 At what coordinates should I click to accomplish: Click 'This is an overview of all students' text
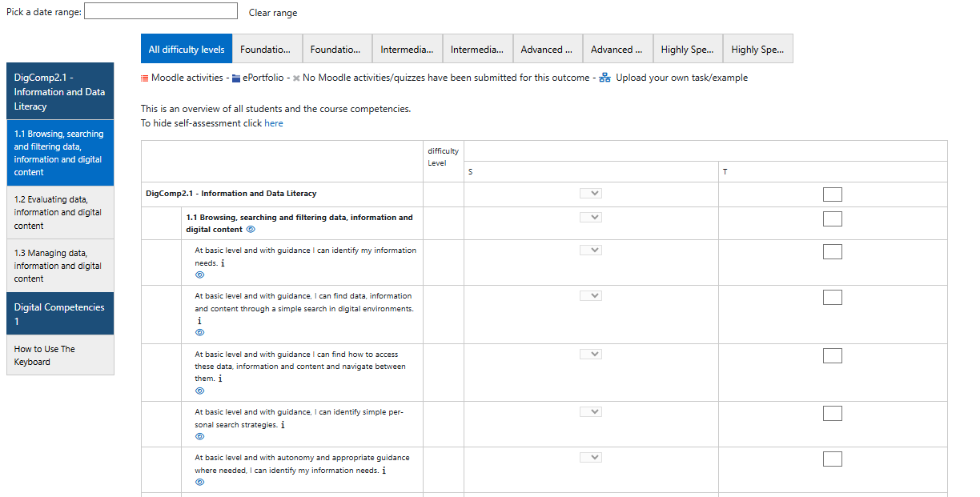pos(275,109)
